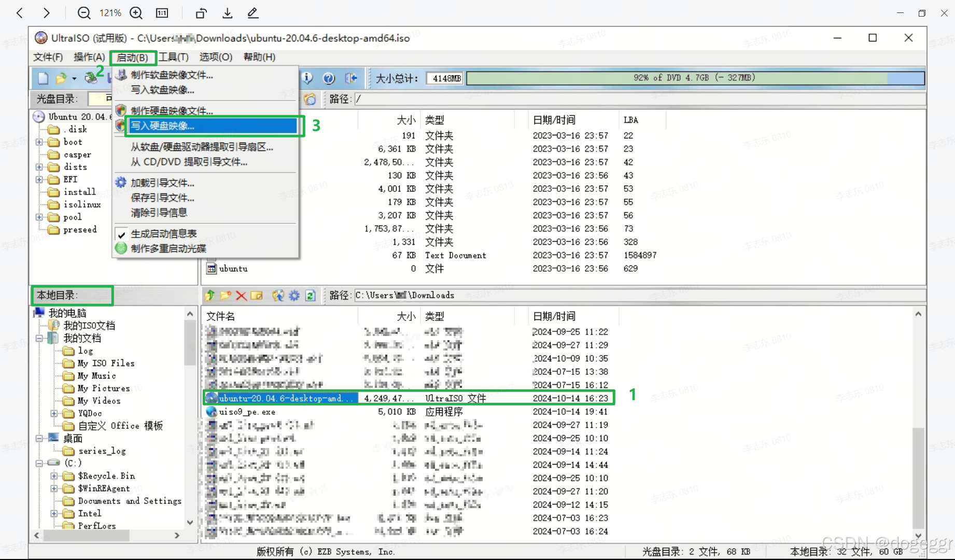This screenshot has height=560, width=955.
Task: Click the Open CD/DVD toolbar icon
Action: pos(91,78)
